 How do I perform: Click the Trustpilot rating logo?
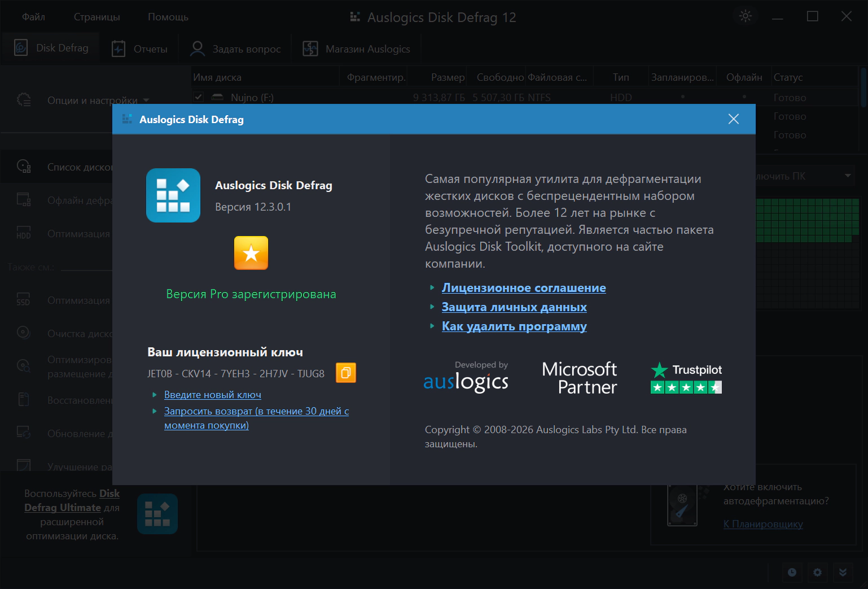[686, 378]
